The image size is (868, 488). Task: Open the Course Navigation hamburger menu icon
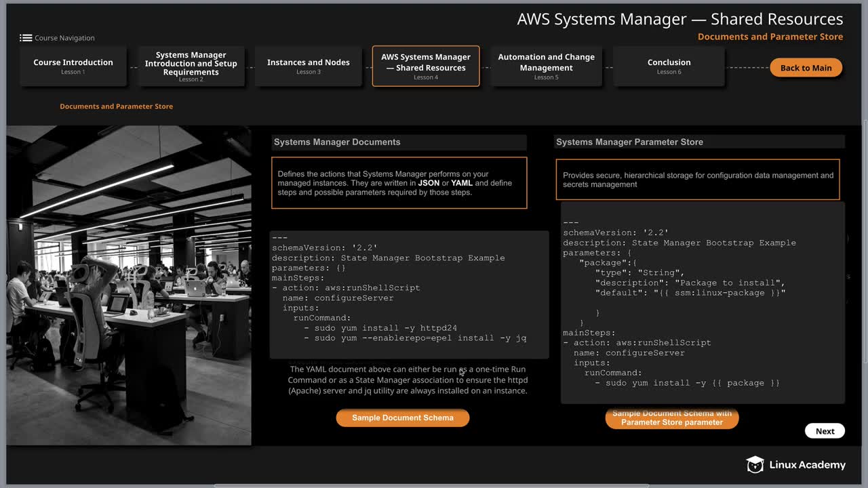pos(26,38)
